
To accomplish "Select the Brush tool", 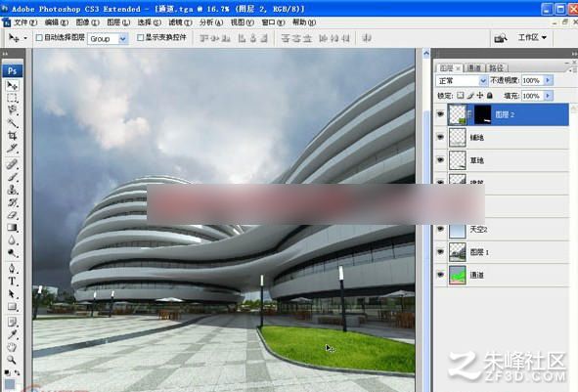I will (12, 177).
